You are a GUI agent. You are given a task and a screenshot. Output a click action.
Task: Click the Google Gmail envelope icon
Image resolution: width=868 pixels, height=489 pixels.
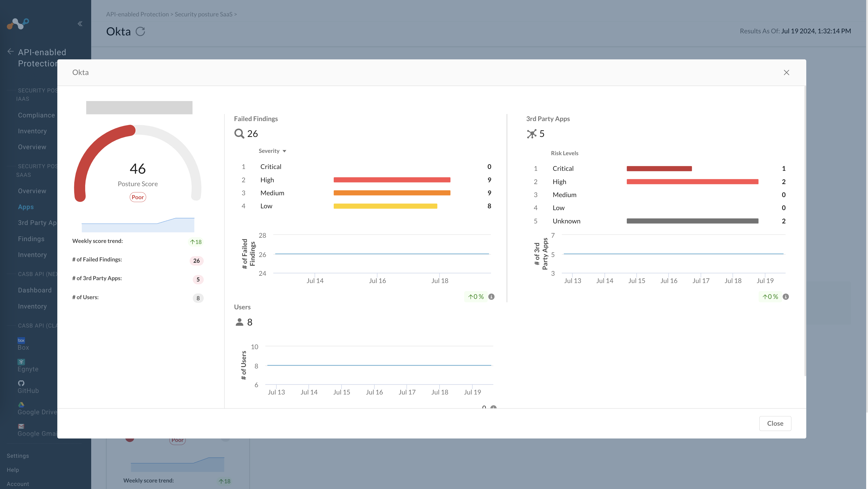21,426
